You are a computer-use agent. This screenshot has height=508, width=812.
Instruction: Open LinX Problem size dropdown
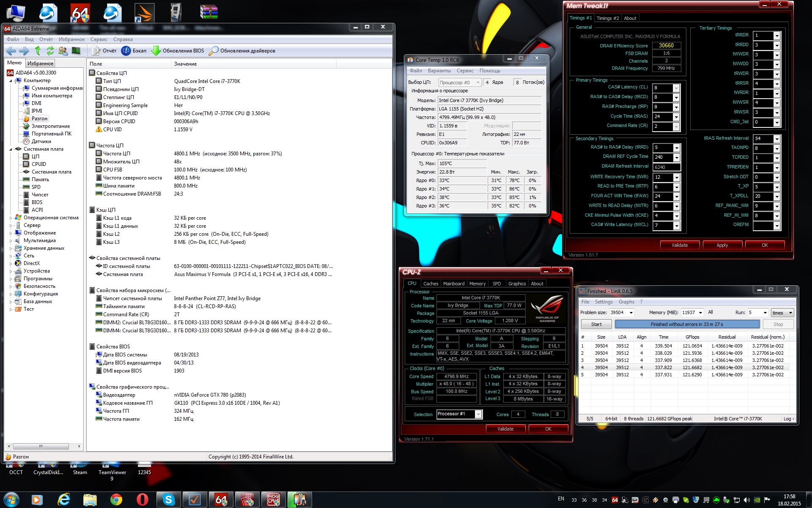tap(631, 313)
